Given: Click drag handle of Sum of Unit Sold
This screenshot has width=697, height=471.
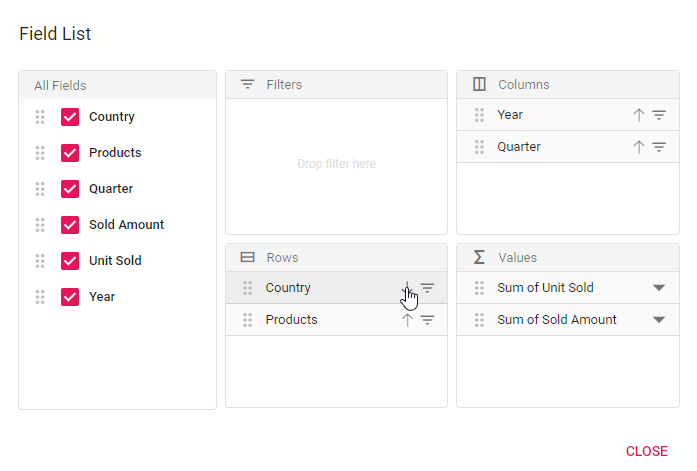Looking at the screenshot, I should tap(479, 288).
